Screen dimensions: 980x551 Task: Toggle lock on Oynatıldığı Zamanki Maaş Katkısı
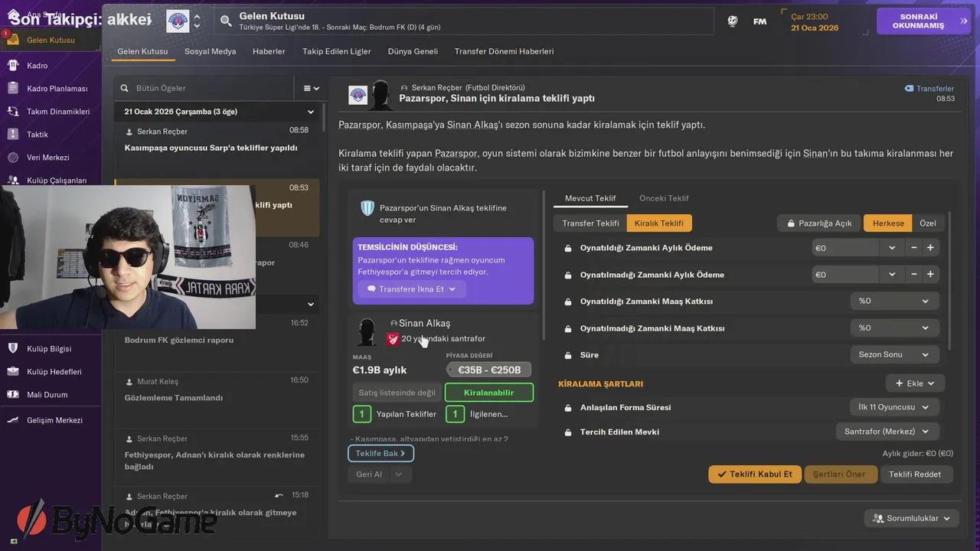(568, 302)
